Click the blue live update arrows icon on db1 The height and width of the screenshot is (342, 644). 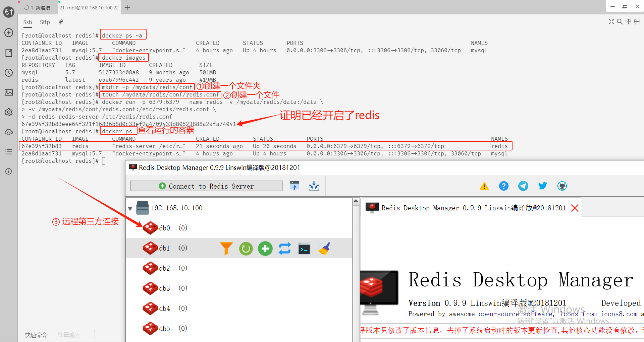tap(285, 249)
